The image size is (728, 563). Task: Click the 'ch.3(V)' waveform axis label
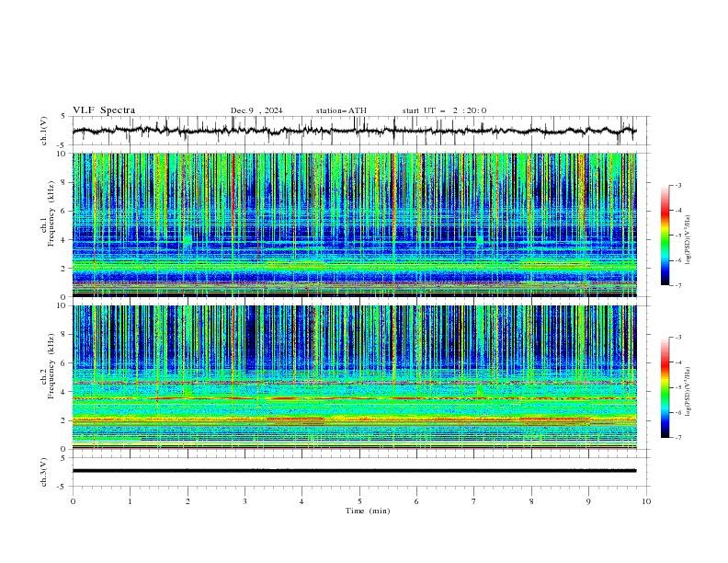coord(44,472)
